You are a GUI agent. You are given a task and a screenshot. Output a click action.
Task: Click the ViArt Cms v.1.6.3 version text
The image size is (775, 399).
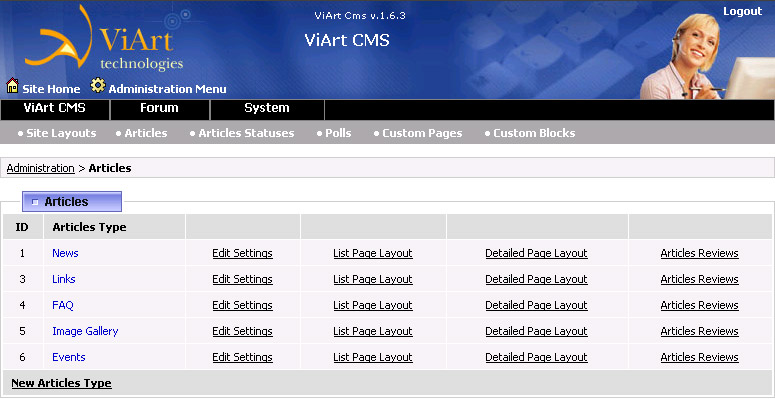pyautogui.click(x=360, y=15)
